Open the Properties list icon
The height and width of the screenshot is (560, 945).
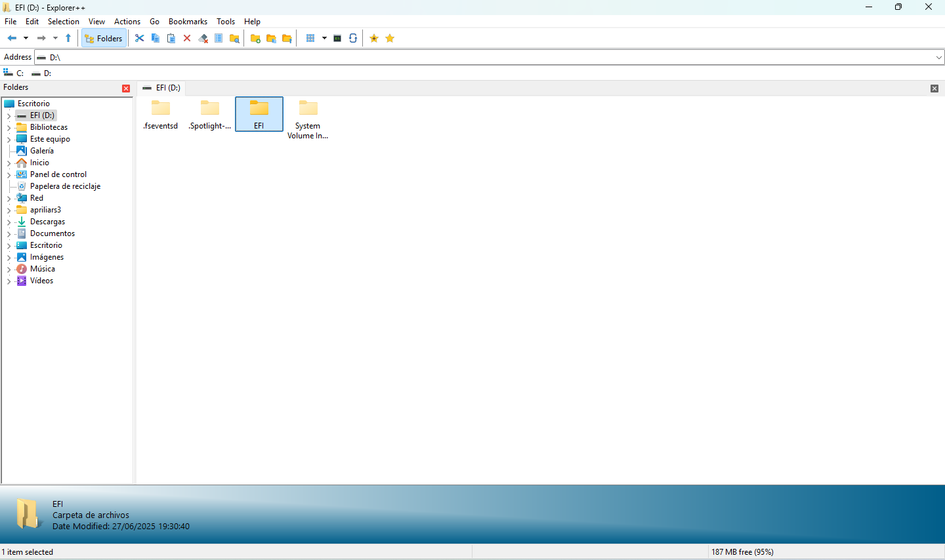pyautogui.click(x=219, y=38)
